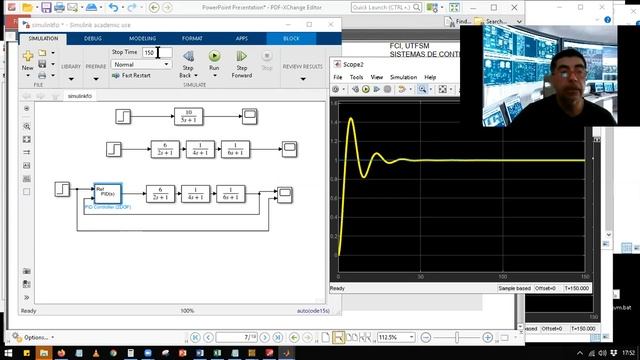Expand the Prepare gallery arrow
Image resolution: width=640 pixels, height=360 pixels.
click(96, 79)
